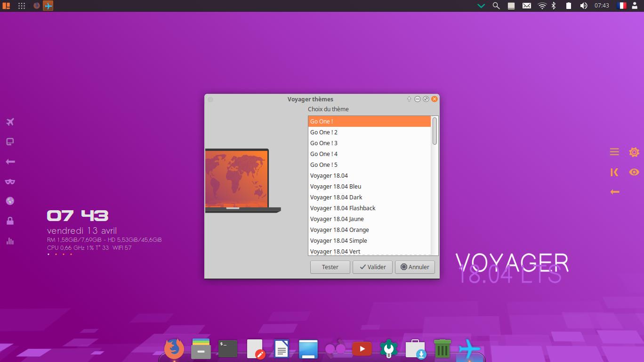The height and width of the screenshot is (362, 644).
Task: Select the "Voyager 18.04 Flashback" theme
Action: click(x=370, y=208)
